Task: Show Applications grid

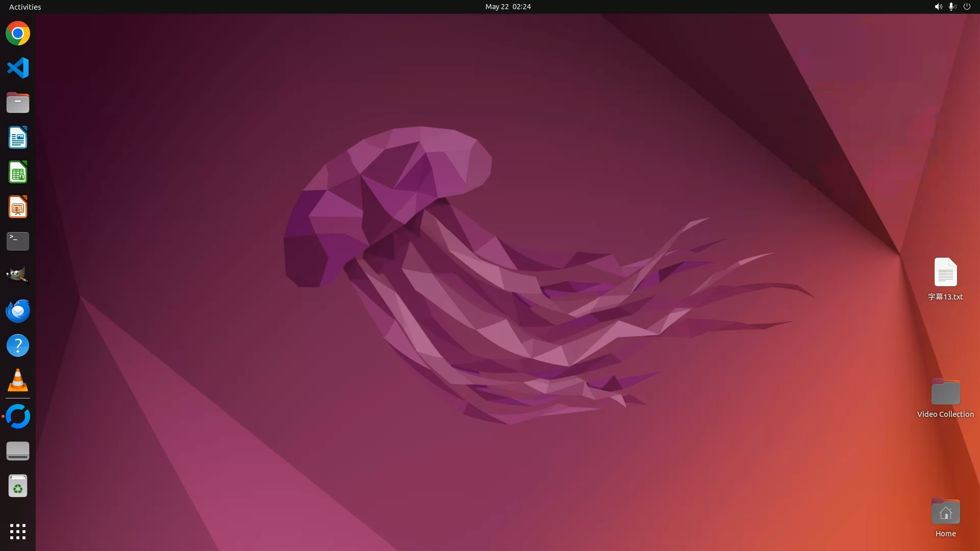Action: tap(18, 531)
